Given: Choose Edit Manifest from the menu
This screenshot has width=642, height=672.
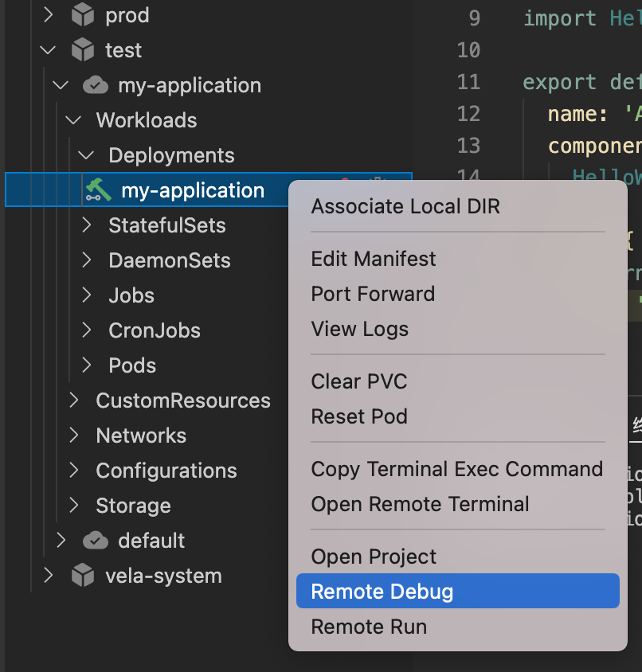Looking at the screenshot, I should 373,259.
